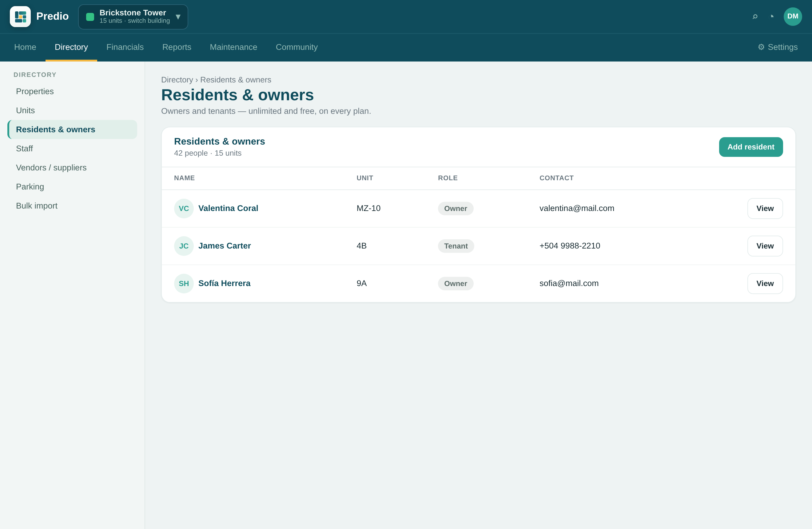Click Owner badge in Sofía's row
The height and width of the screenshot is (529, 812).
456,284
